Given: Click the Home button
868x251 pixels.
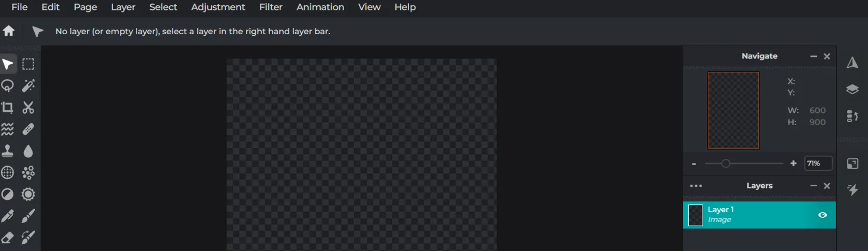Looking at the screenshot, I should pyautogui.click(x=9, y=31).
